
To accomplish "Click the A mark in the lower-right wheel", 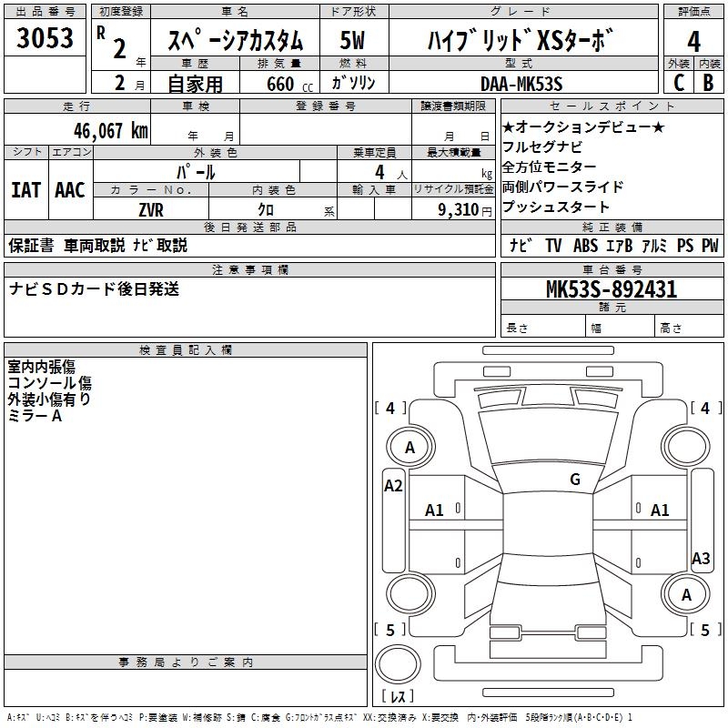I will click(x=686, y=595).
